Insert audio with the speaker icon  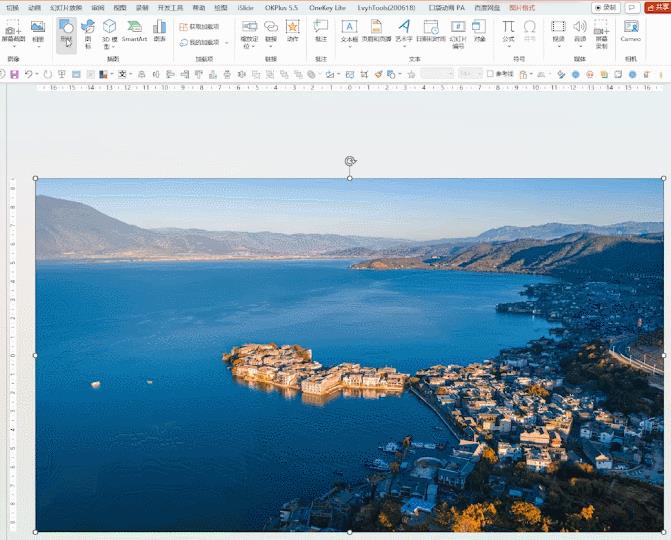pyautogui.click(x=580, y=31)
